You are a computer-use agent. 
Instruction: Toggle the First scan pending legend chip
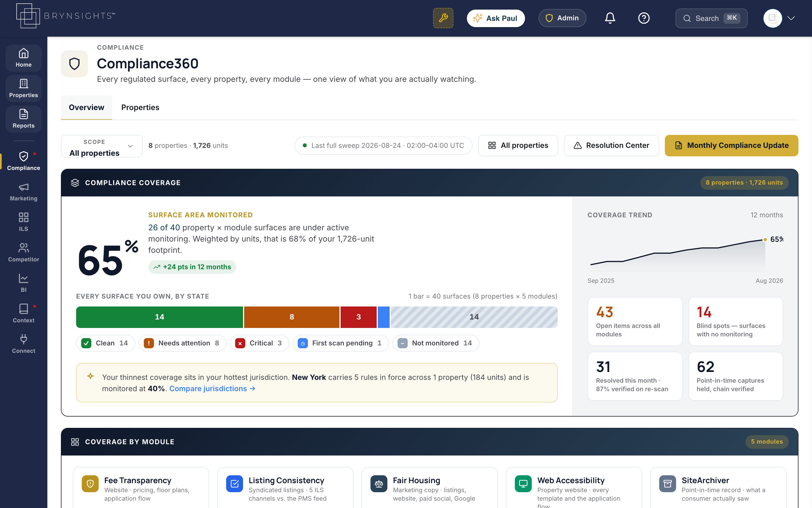tap(341, 343)
